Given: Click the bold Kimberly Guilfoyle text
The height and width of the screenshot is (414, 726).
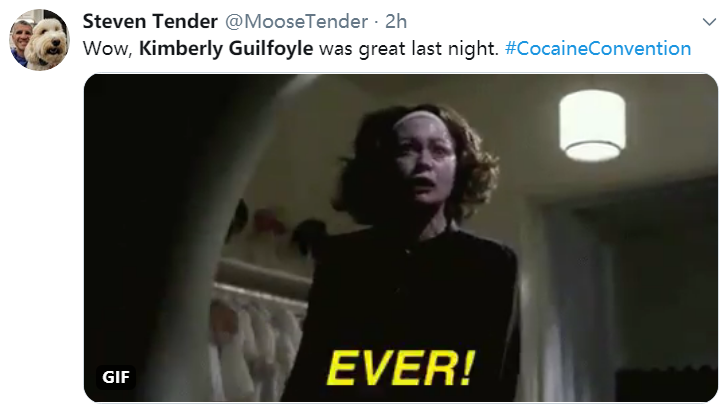Looking at the screenshot, I should pyautogui.click(x=226, y=49).
